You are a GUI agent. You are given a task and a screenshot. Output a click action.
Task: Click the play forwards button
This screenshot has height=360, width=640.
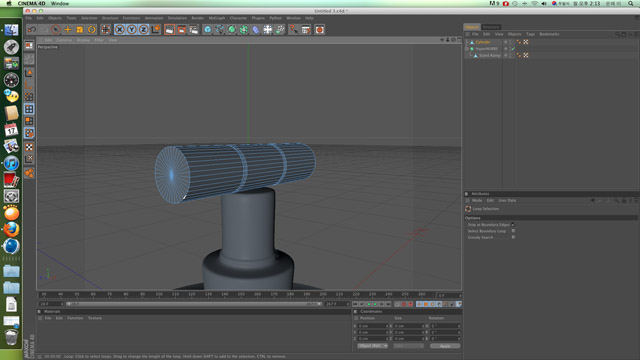point(375,304)
